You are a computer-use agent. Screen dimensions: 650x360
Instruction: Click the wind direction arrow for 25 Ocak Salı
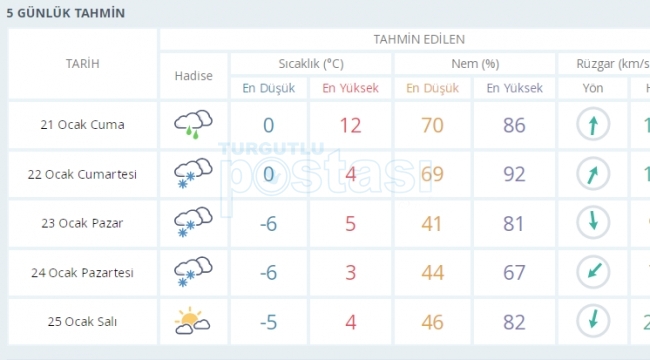tap(593, 321)
